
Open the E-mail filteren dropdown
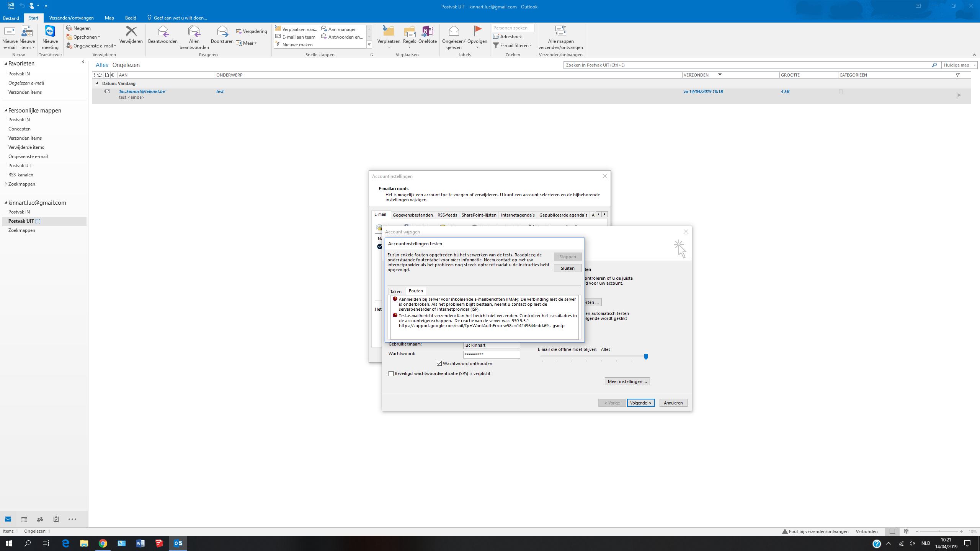coord(513,46)
